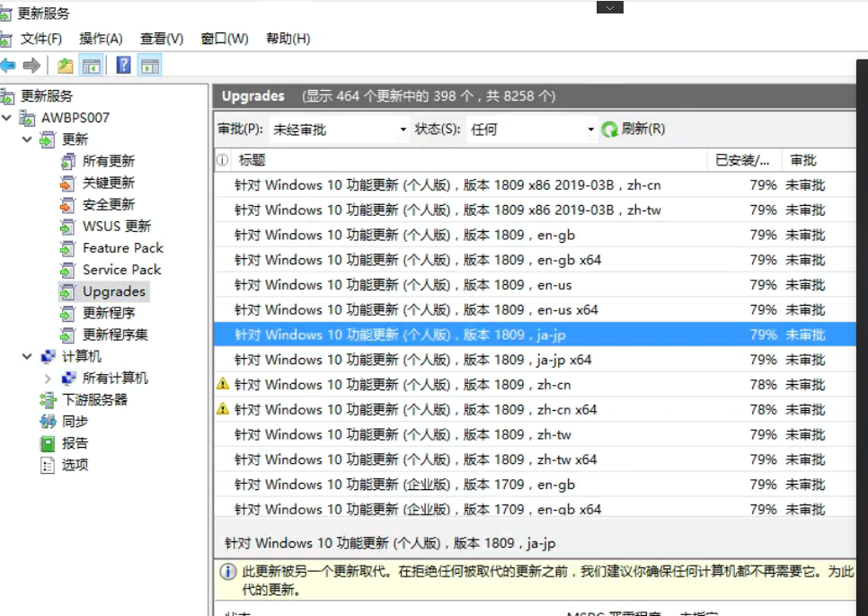The image size is (868, 616).
Task: Select 个人版 1809 en-gb update row (non-x64)
Action: [535, 235]
